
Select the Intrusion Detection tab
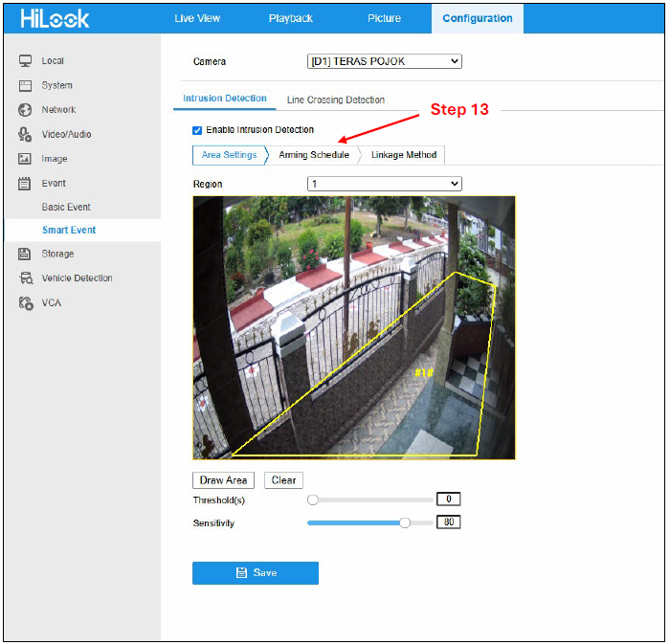pyautogui.click(x=225, y=99)
